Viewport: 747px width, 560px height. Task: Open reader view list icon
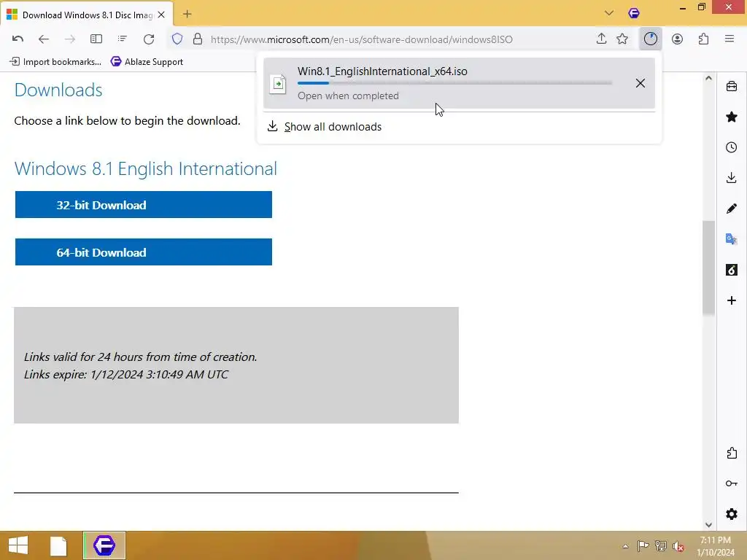123,39
